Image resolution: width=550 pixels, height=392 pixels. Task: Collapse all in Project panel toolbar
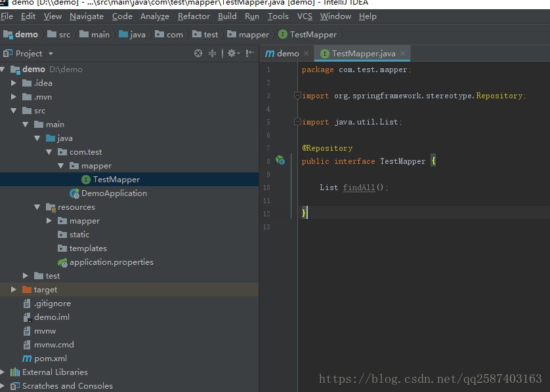212,54
